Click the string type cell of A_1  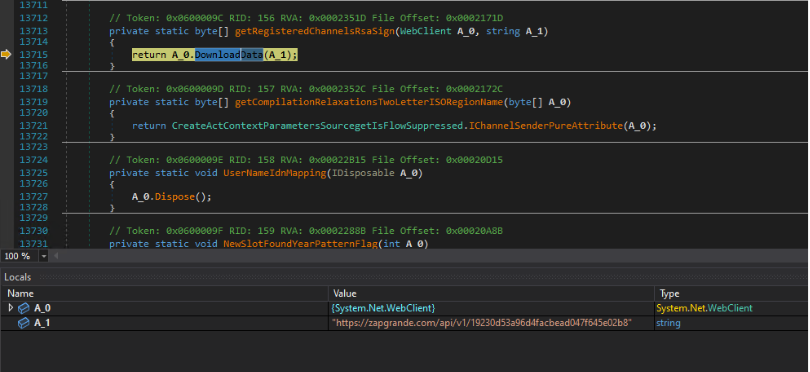click(x=668, y=323)
